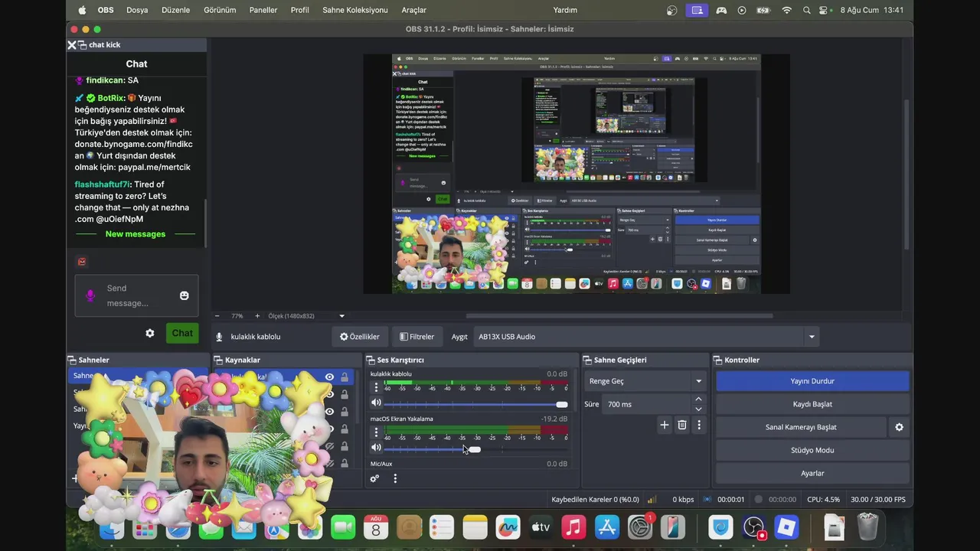Image resolution: width=980 pixels, height=551 pixels.
Task: Toggle visibility of the highlighted source
Action: 329,377
